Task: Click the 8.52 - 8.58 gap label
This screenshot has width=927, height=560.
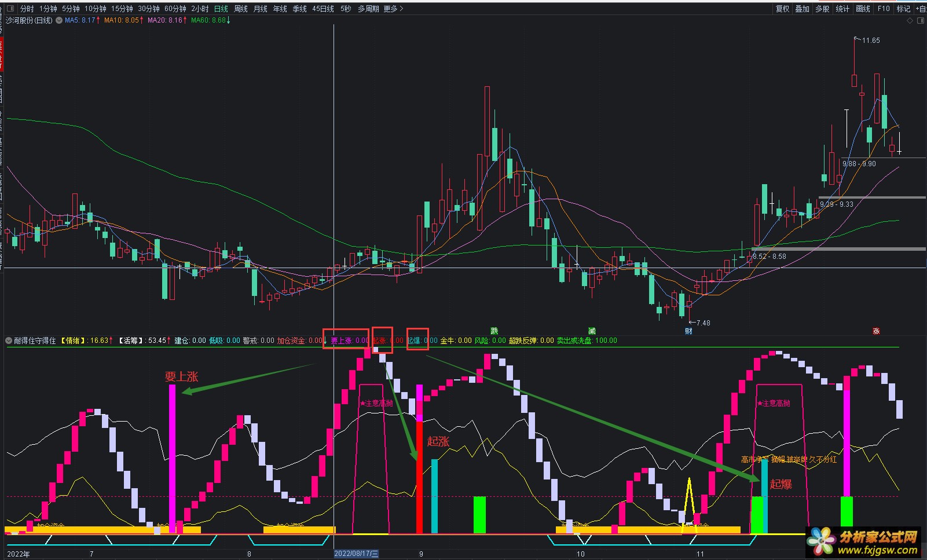Action: click(770, 257)
